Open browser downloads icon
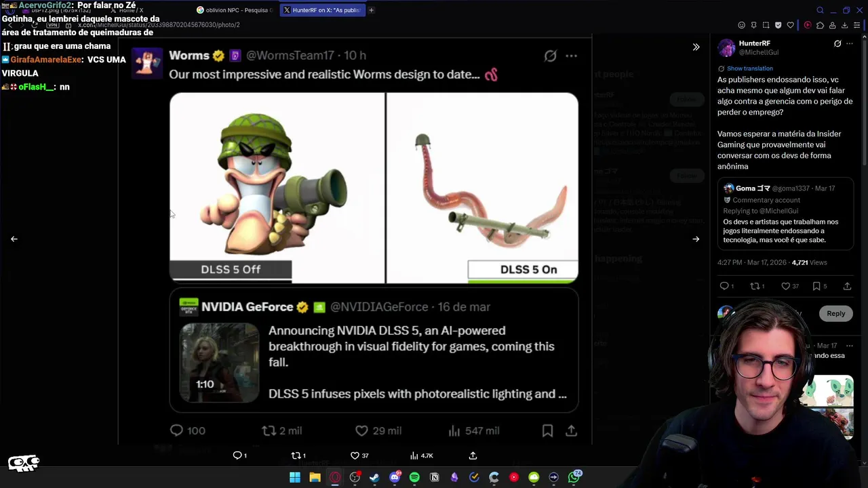This screenshot has height=488, width=868. click(x=844, y=25)
